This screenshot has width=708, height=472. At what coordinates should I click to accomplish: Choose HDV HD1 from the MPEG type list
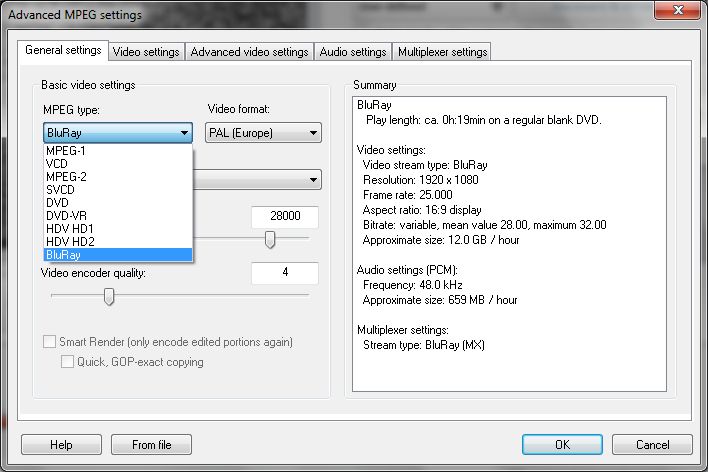[x=118, y=229]
